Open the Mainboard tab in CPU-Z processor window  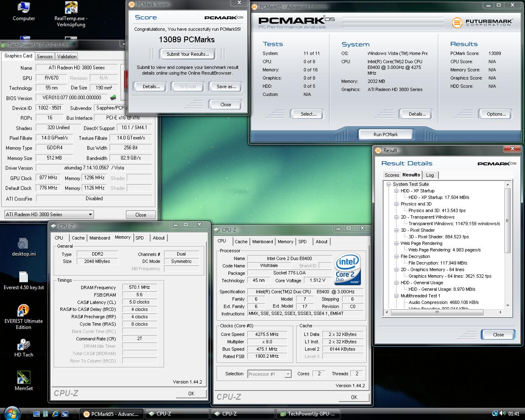[262, 242]
